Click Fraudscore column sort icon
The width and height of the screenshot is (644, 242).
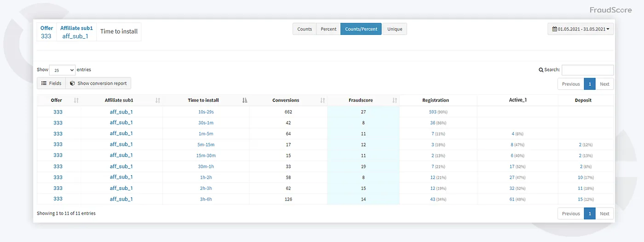coord(394,100)
